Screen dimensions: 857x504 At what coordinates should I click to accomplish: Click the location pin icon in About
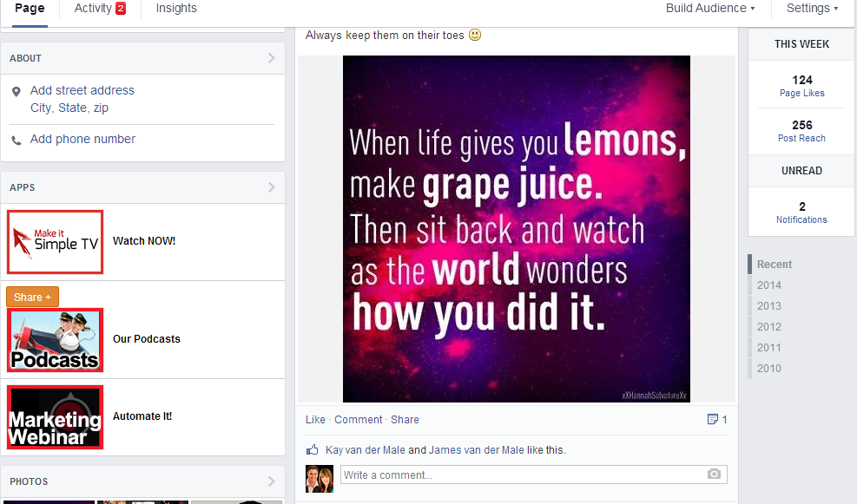coord(16,92)
